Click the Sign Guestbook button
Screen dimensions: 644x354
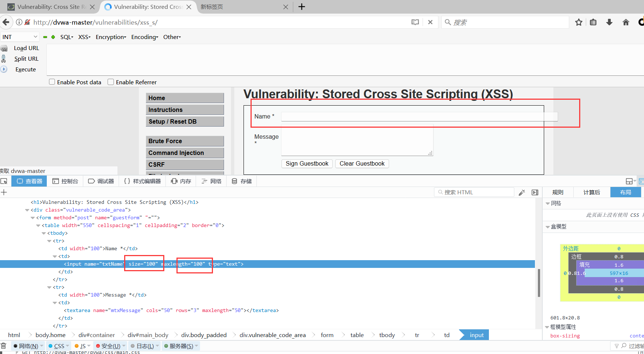(307, 163)
